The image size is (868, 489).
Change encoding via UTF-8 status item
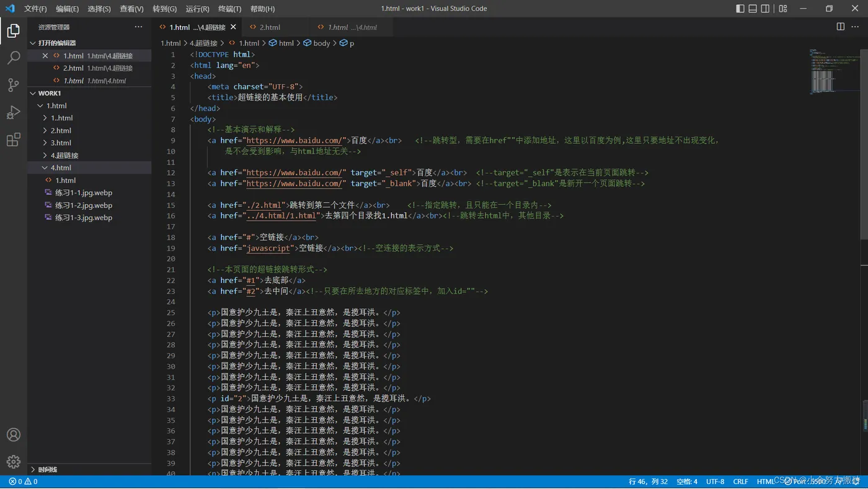(x=715, y=482)
